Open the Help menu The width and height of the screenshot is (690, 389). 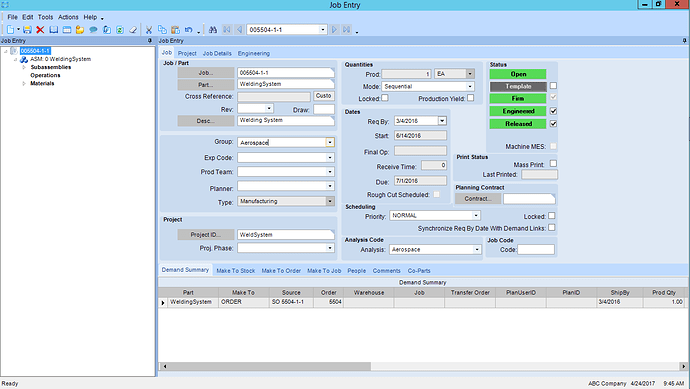click(90, 17)
